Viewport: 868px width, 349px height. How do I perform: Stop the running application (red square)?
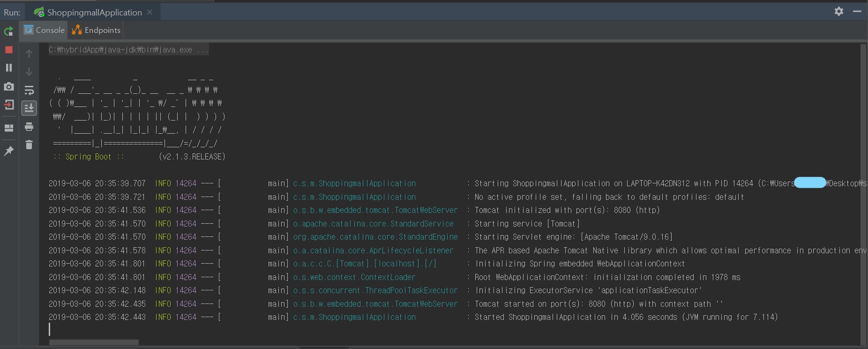click(x=8, y=50)
